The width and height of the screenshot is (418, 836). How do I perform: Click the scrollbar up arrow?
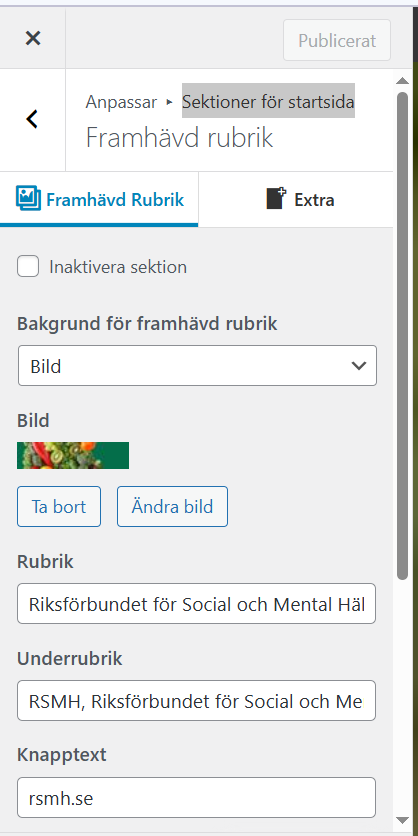click(x=403, y=82)
